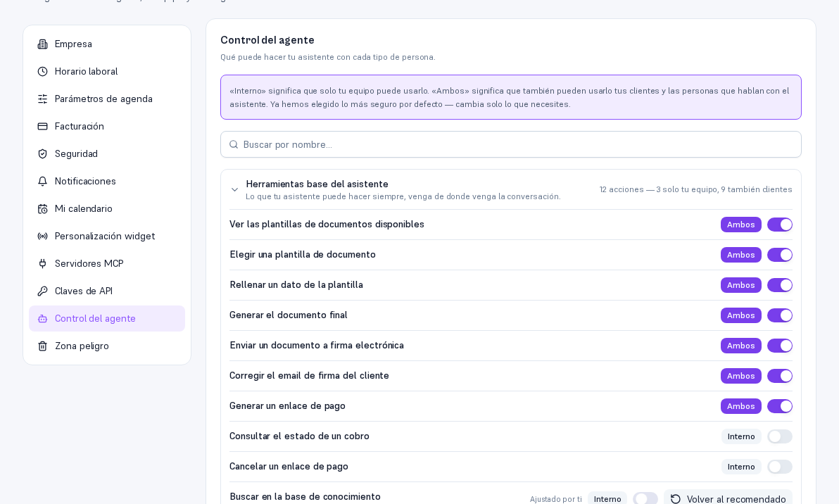This screenshot has height=504, width=839.
Task: Click the Ambos badge for Enviar documento a firma
Action: [740, 346]
